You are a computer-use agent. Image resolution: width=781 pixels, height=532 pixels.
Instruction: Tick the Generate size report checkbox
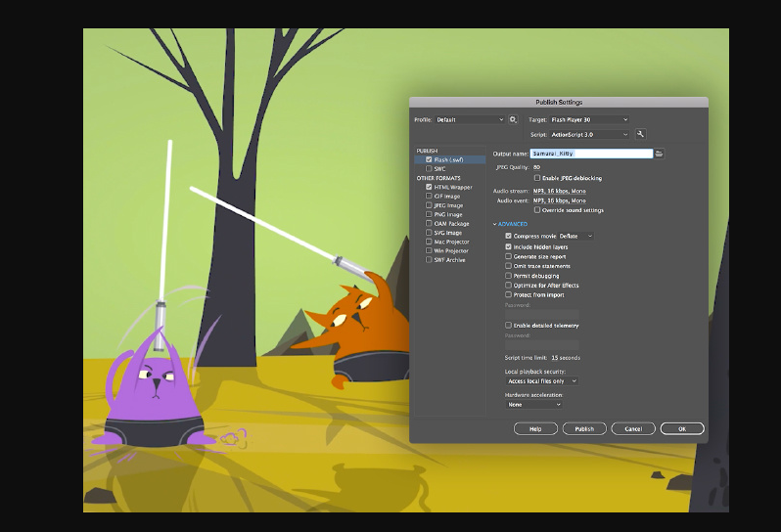(508, 256)
